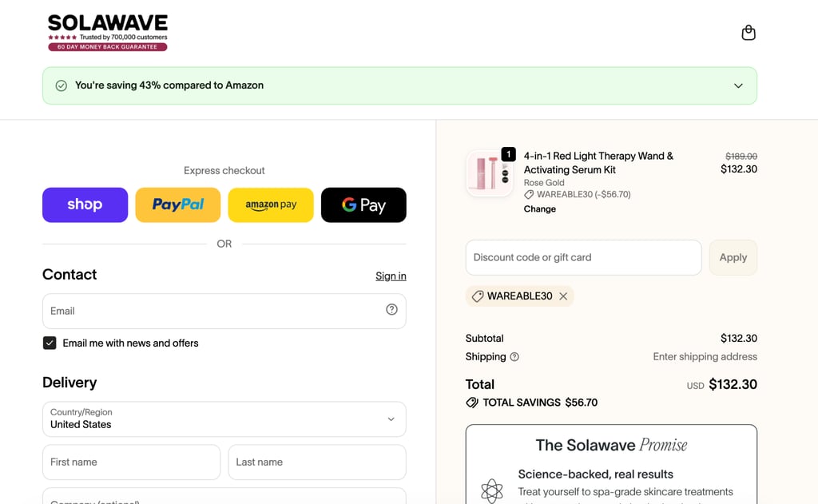Click the five-star rating in header
818x504 pixels.
coord(62,37)
